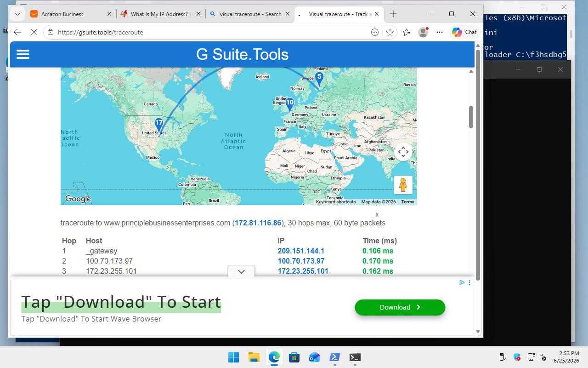Screen dimensions: 588x368
Task: Click the Microsoft Edge taskbar icon
Action: coord(274,357)
